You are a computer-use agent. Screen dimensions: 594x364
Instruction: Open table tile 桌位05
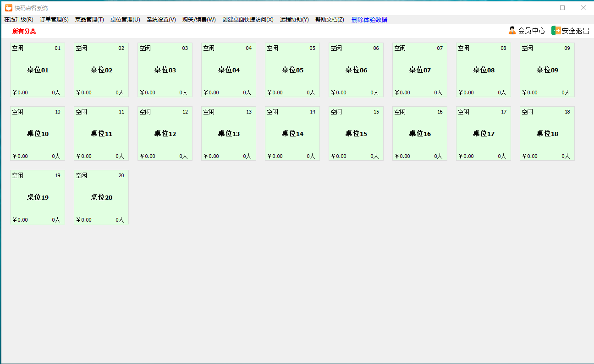[x=292, y=70]
